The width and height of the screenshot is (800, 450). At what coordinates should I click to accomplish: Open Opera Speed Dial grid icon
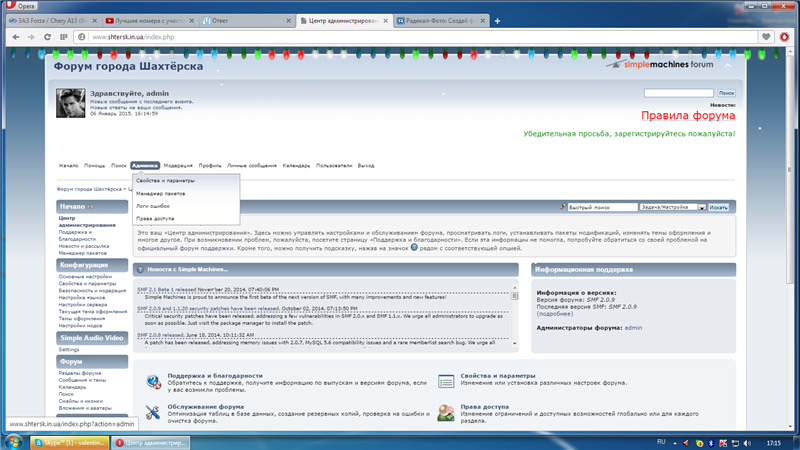click(63, 37)
